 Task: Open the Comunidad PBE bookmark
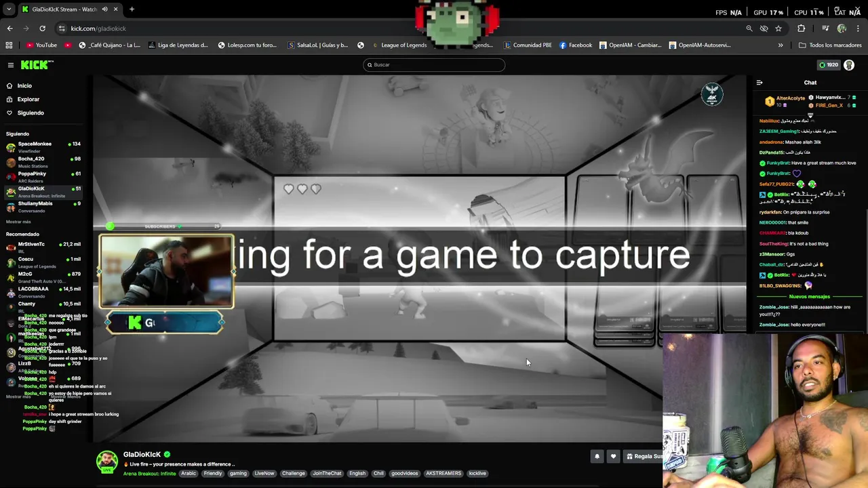click(528, 45)
